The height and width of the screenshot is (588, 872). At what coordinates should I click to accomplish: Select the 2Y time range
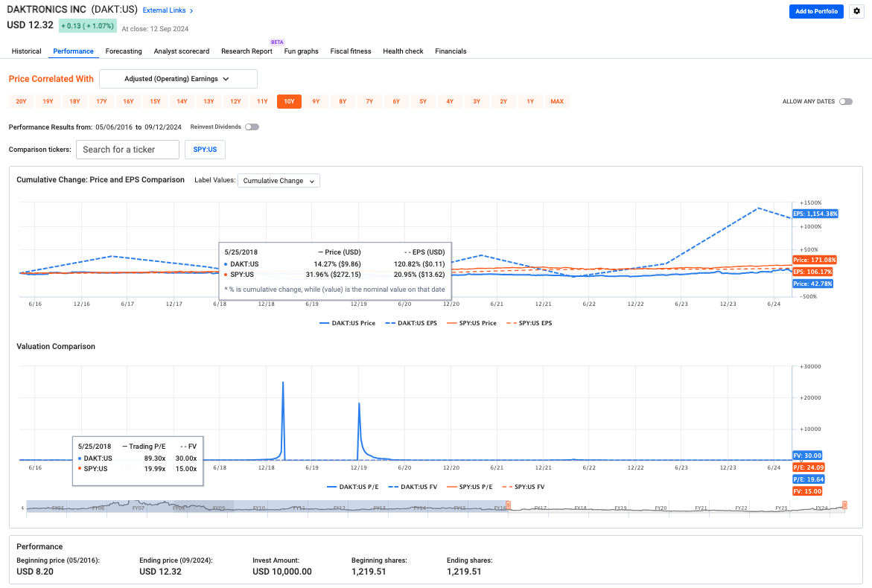click(503, 102)
